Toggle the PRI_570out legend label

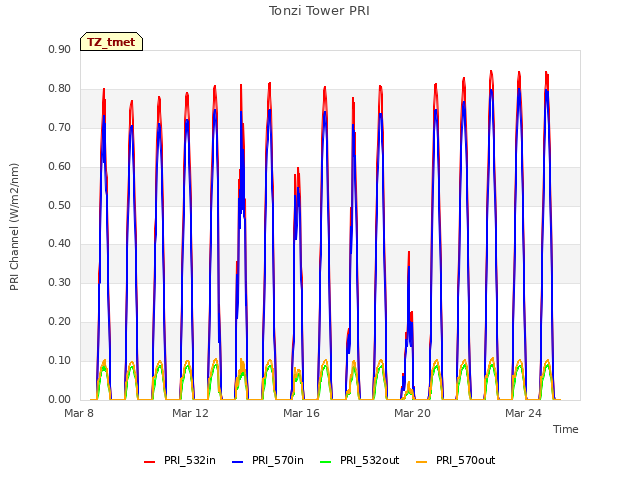pos(465,460)
